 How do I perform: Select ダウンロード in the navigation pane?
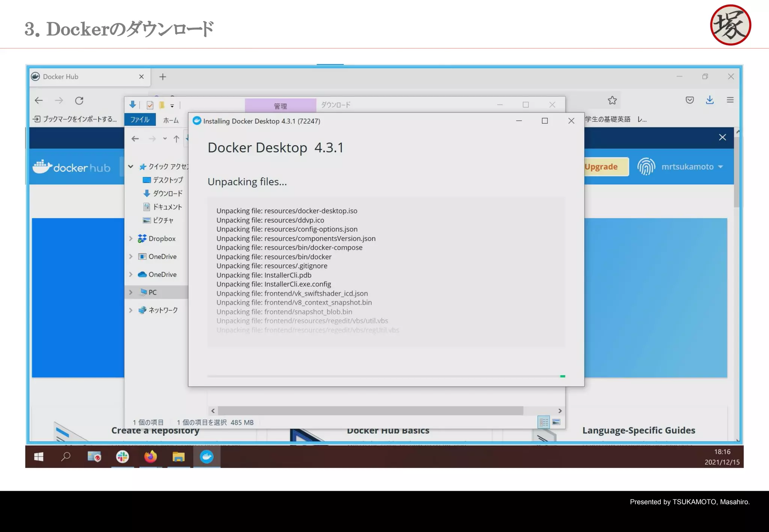(x=163, y=194)
